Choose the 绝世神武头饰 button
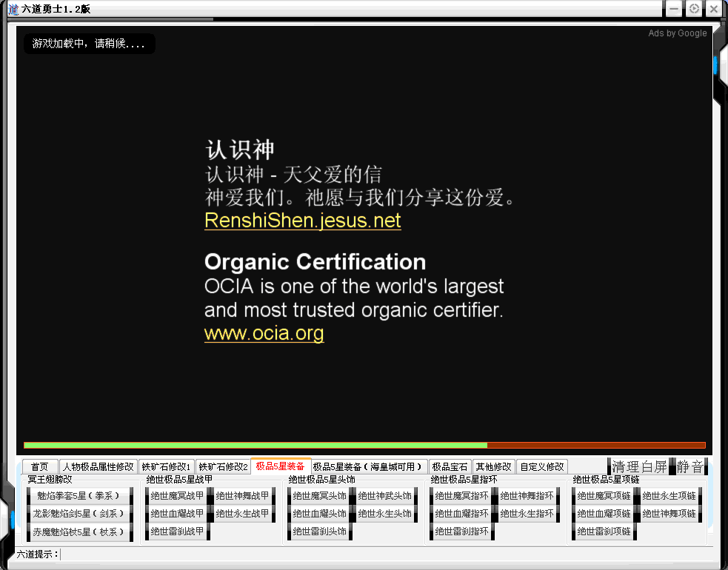Screen dimensions: 728x570 pos(384,495)
